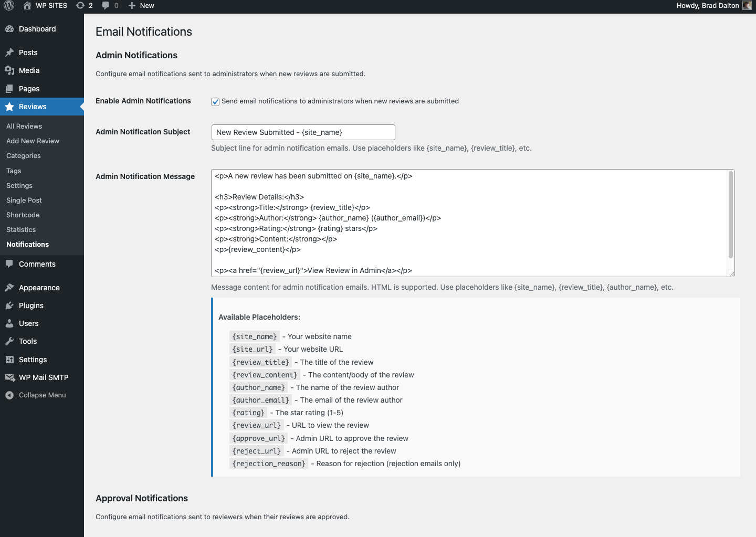
Task: Select Add New Review link
Action: point(33,141)
